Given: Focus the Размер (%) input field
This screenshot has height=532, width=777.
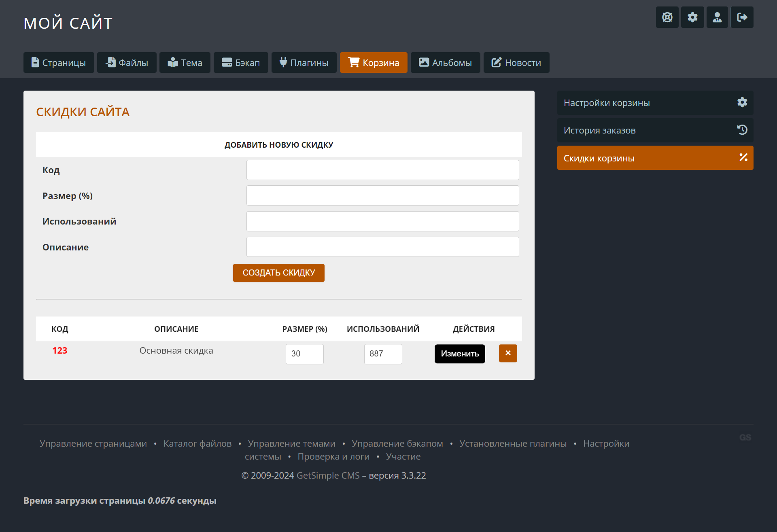Looking at the screenshot, I should (x=382, y=195).
